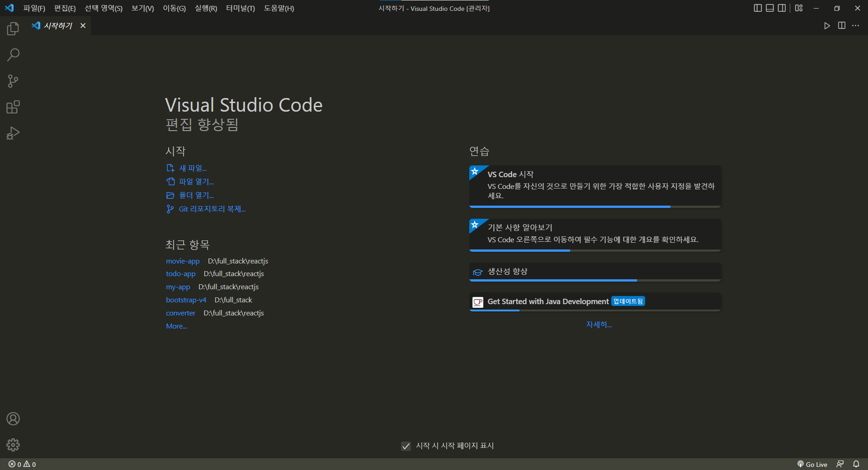Open recent project my-app

[178, 287]
